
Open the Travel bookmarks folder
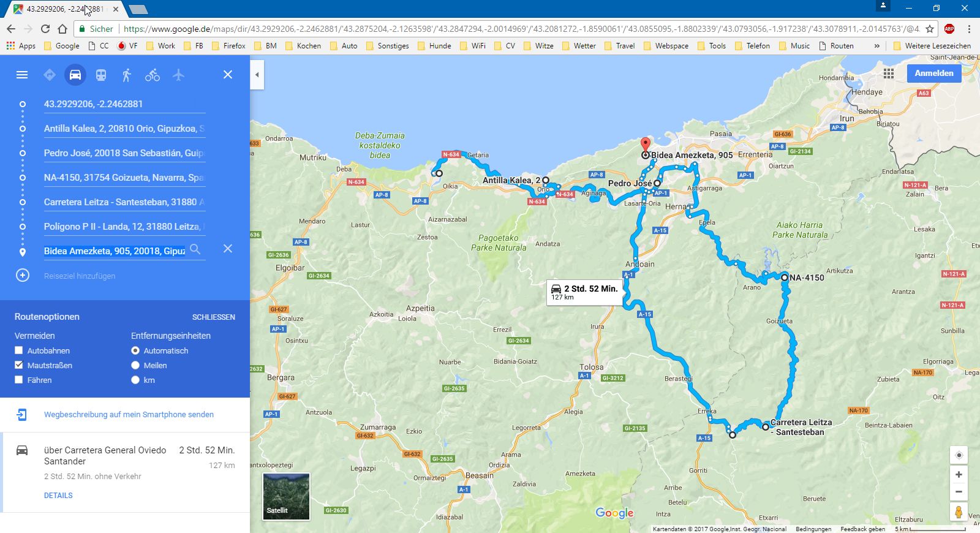(619, 46)
